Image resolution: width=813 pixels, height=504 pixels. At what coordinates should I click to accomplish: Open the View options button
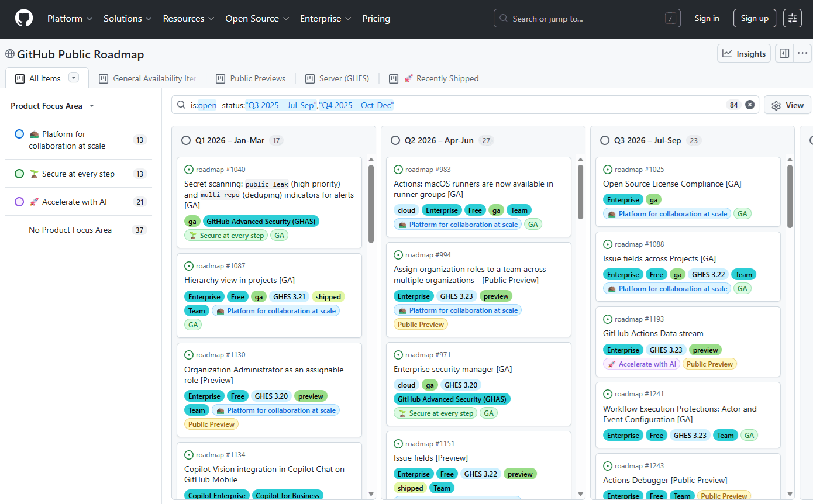click(787, 105)
